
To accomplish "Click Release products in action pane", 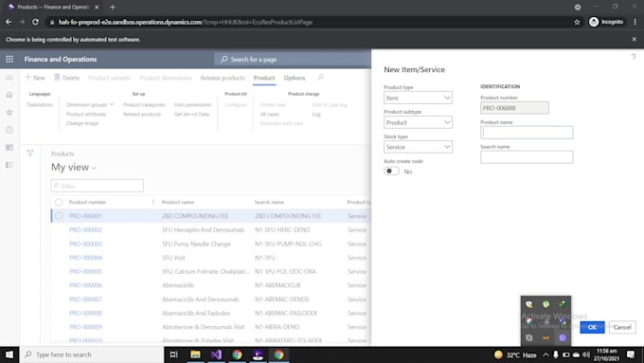I will pyautogui.click(x=223, y=78).
